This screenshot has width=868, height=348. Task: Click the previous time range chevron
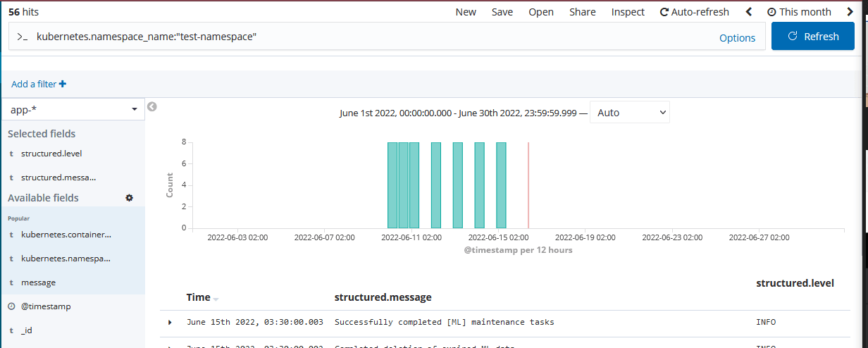[x=748, y=12]
